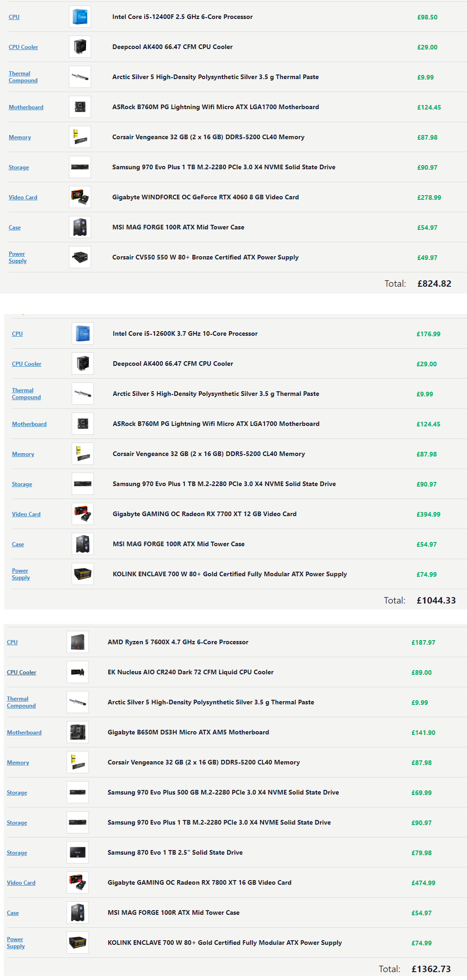
Task: Open the Case link in the £1362.73 build
Action: pos(13,913)
